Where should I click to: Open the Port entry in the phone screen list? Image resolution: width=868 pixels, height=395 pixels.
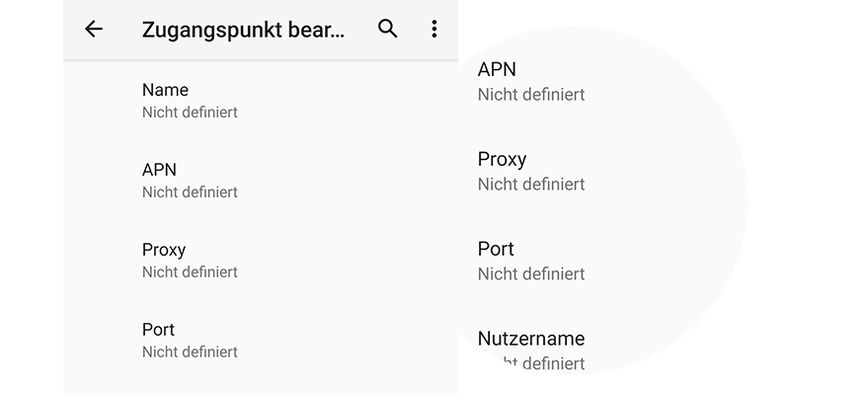[x=158, y=330]
